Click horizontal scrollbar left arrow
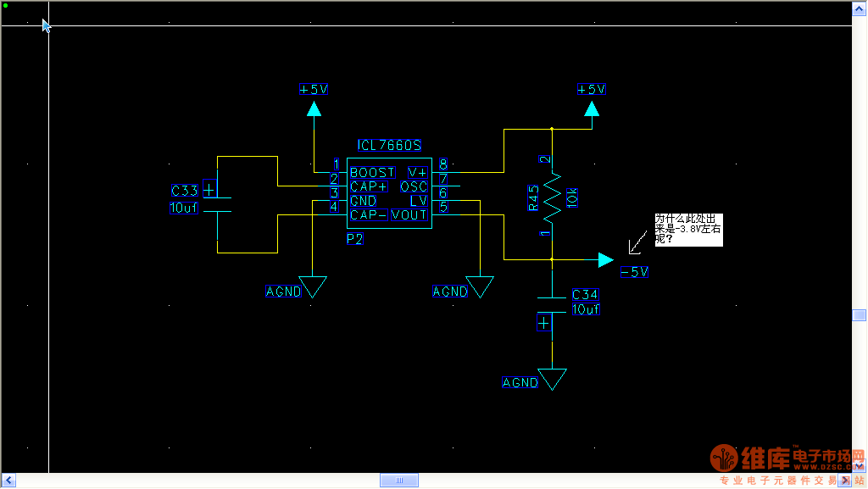This screenshot has height=489, width=868. click(x=7, y=481)
